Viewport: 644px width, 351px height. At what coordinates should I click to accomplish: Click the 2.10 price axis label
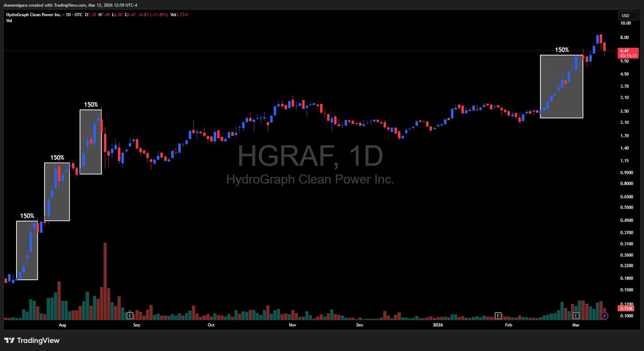click(625, 122)
